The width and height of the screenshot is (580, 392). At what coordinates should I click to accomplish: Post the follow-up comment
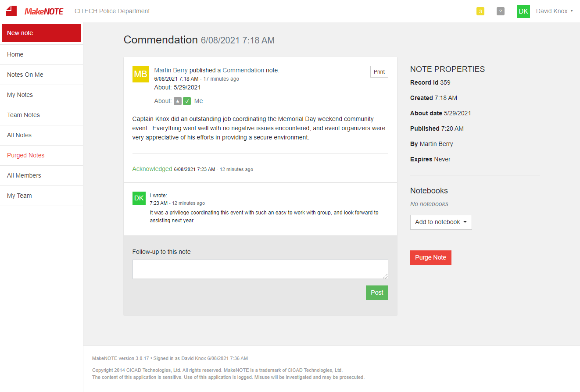(x=377, y=292)
